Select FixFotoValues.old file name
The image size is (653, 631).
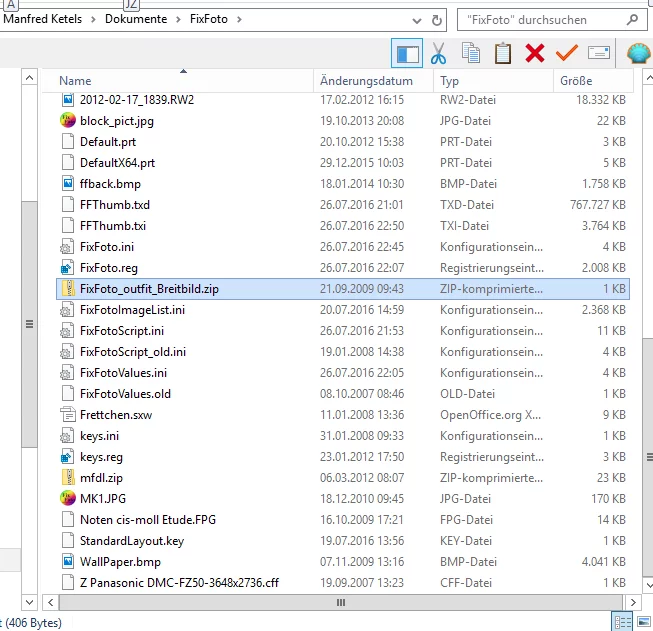pyautogui.click(x=125, y=394)
